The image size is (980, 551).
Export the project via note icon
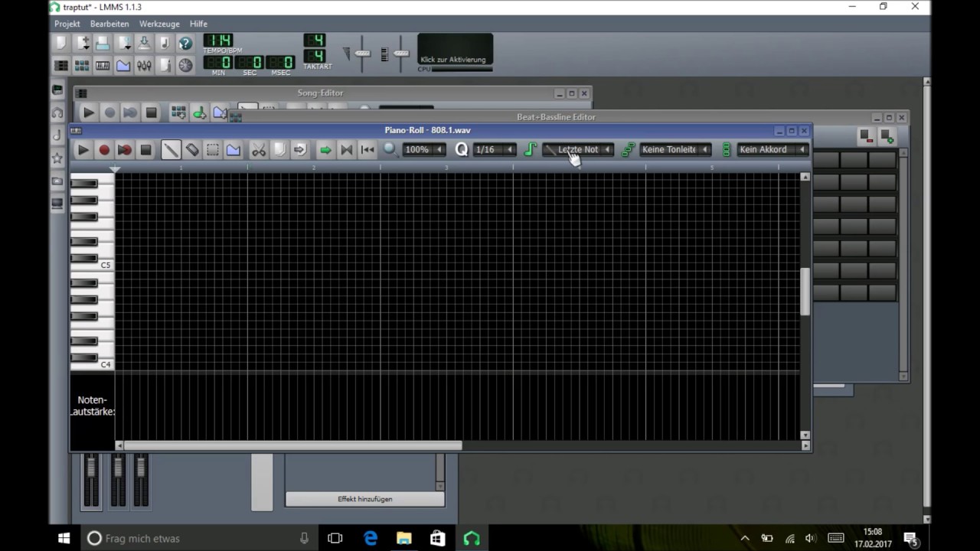coord(165,43)
